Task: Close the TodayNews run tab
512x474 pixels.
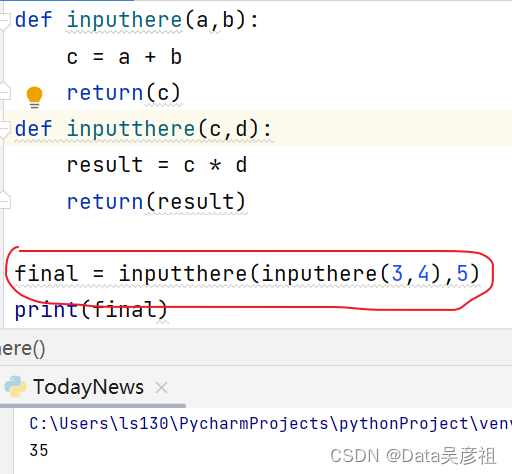Action: point(162,388)
